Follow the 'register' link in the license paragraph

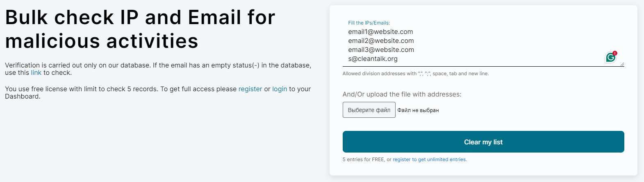pyautogui.click(x=250, y=89)
